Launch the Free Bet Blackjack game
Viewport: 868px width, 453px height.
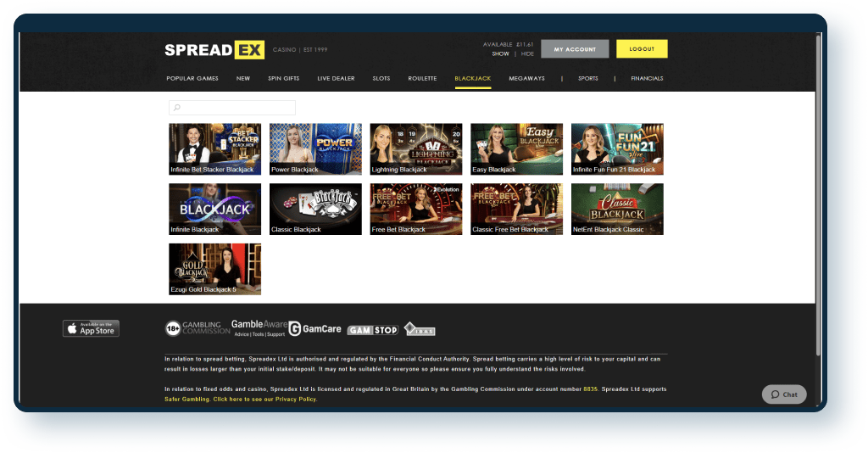415,209
